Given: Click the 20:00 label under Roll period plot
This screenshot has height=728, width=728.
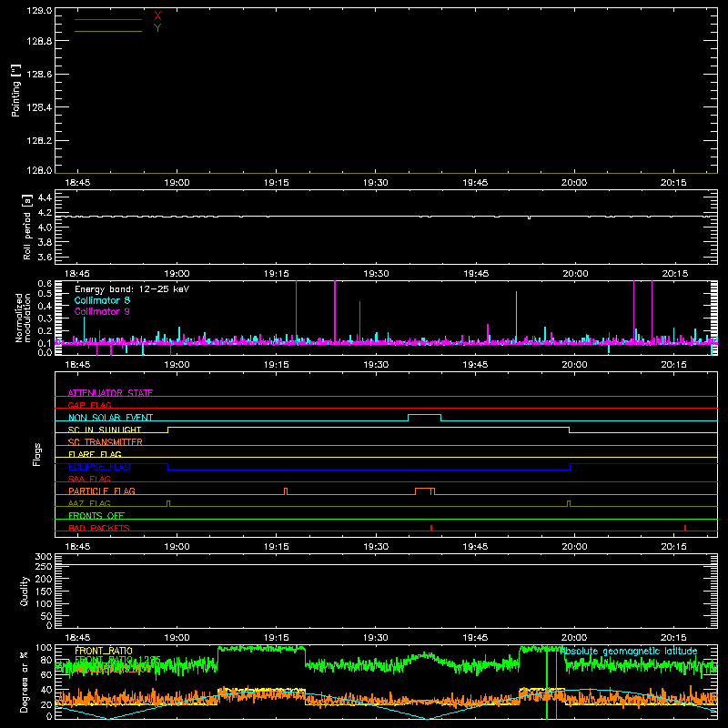Looking at the screenshot, I should (575, 274).
